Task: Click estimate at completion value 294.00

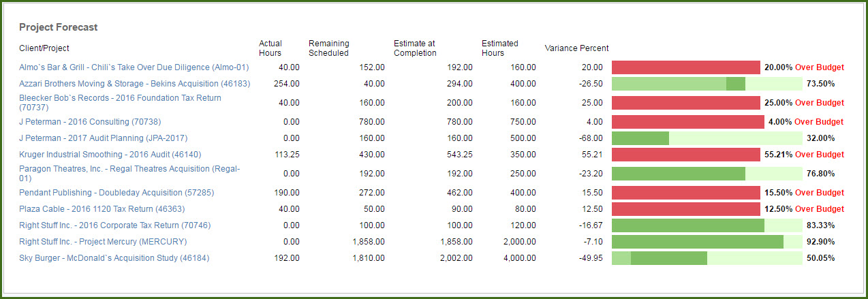Action: click(x=460, y=84)
